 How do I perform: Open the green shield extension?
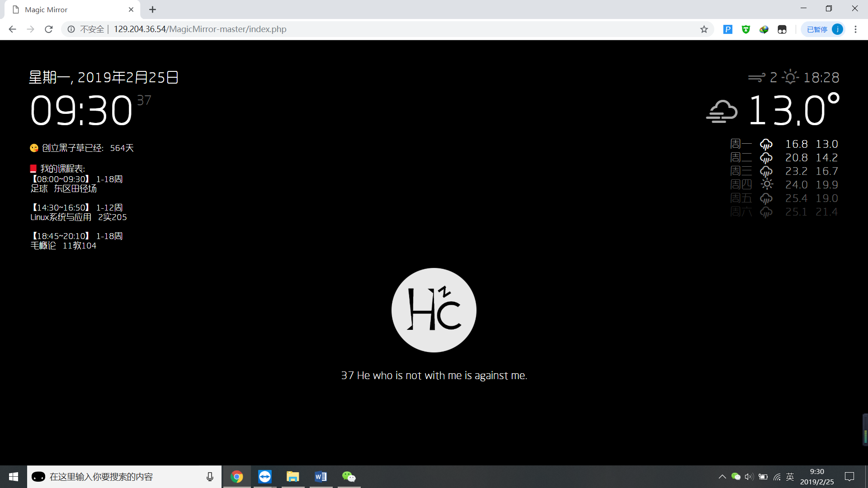pyautogui.click(x=745, y=29)
